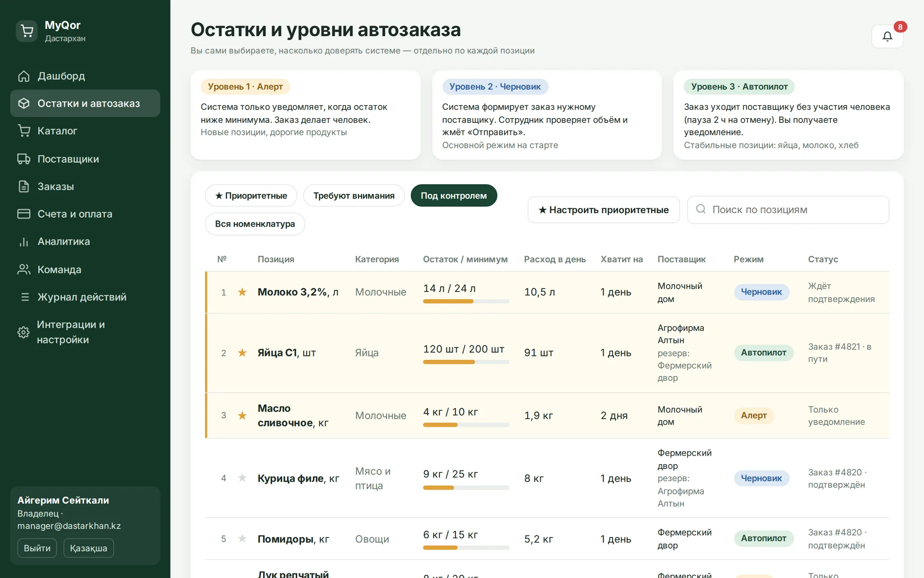Viewport: 924px width, 578px height.
Task: Toggle priority star for Курица филе
Action: pyautogui.click(x=242, y=478)
